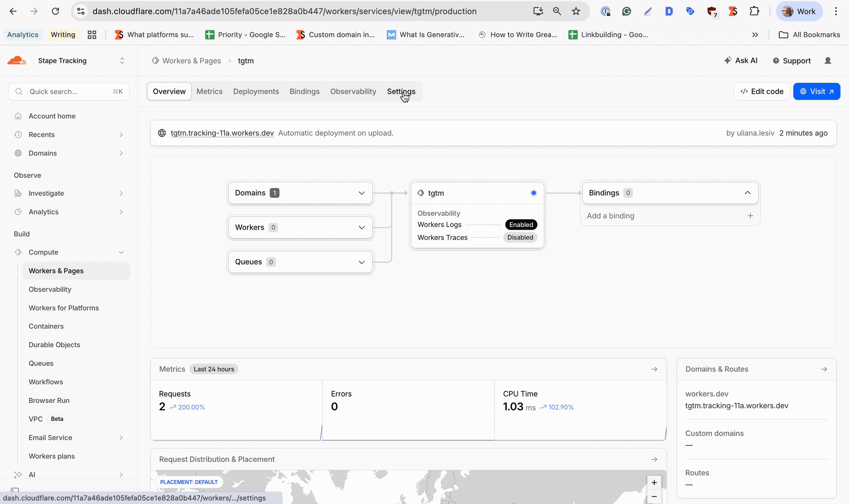Image resolution: width=849 pixels, height=504 pixels.
Task: Collapse the Bindings panel
Action: coord(747,193)
